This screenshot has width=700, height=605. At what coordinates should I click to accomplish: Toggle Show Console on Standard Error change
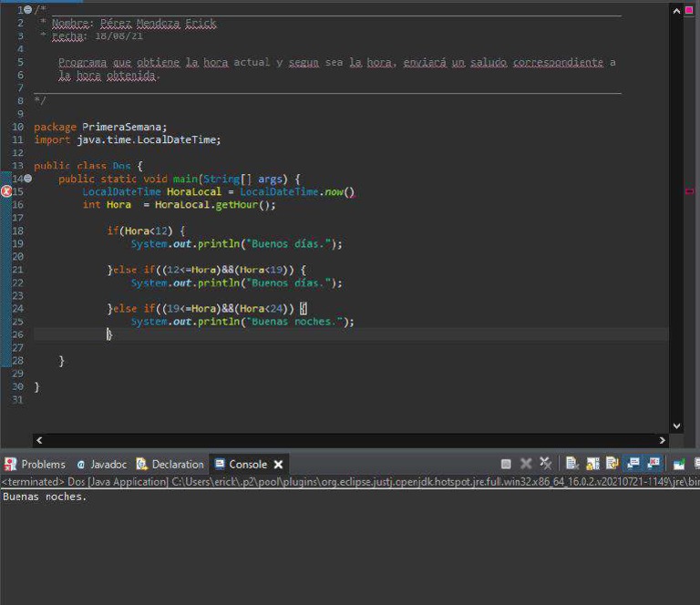[x=653, y=464]
